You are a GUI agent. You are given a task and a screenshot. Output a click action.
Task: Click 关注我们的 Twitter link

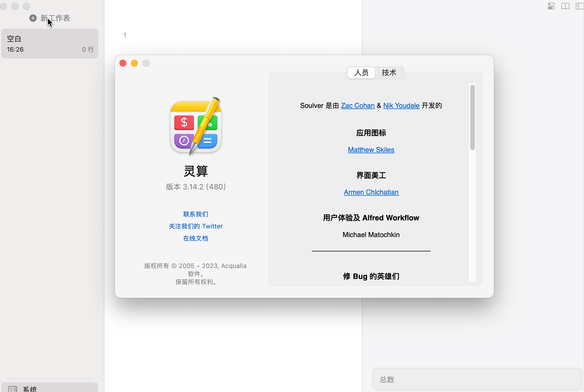[196, 226]
